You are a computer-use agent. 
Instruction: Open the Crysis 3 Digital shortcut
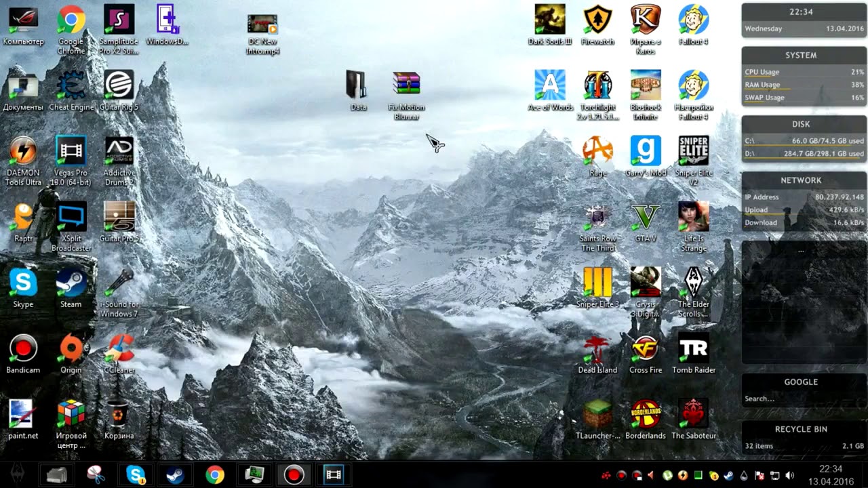(646, 293)
